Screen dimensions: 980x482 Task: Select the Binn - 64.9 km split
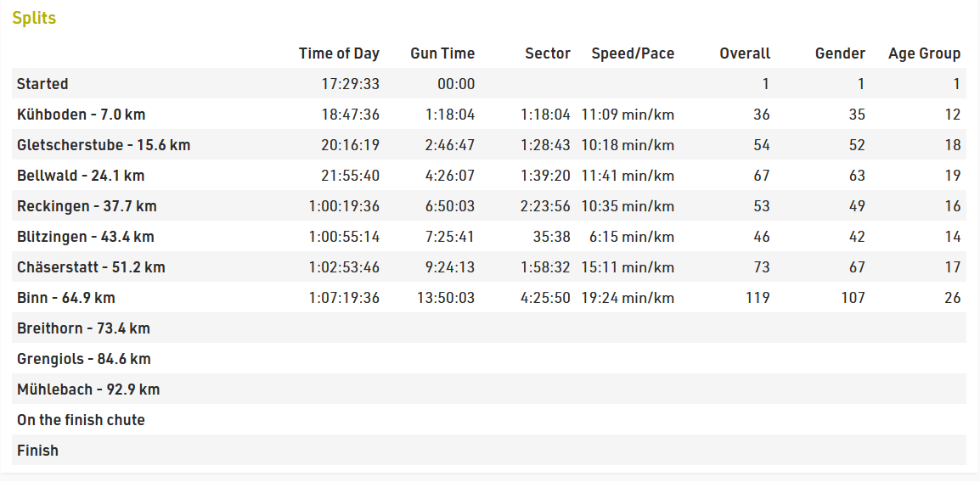point(489,298)
